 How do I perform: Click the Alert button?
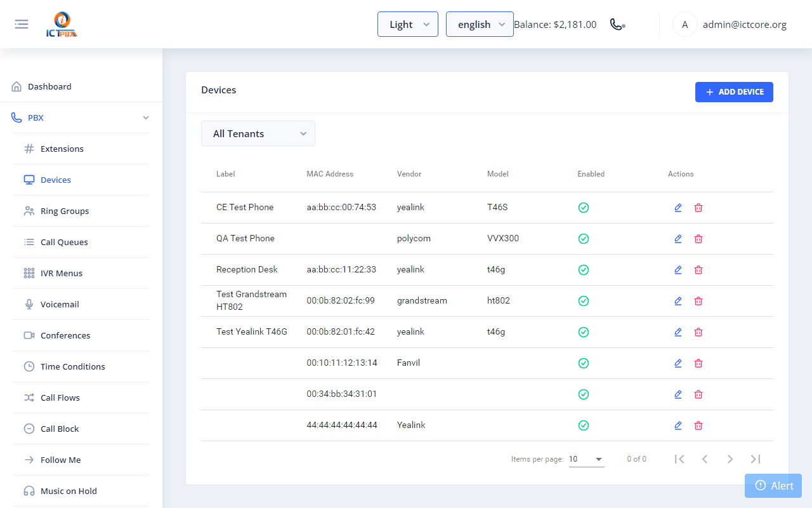(773, 486)
